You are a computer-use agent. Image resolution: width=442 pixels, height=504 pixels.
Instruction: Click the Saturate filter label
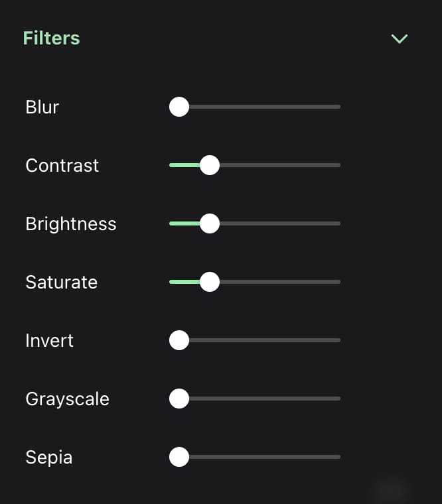[62, 282]
